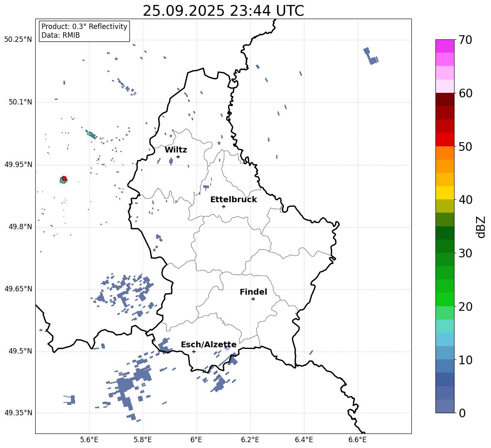Click the 49.8°N latitude label
This screenshot has height=448, width=491.
point(20,227)
